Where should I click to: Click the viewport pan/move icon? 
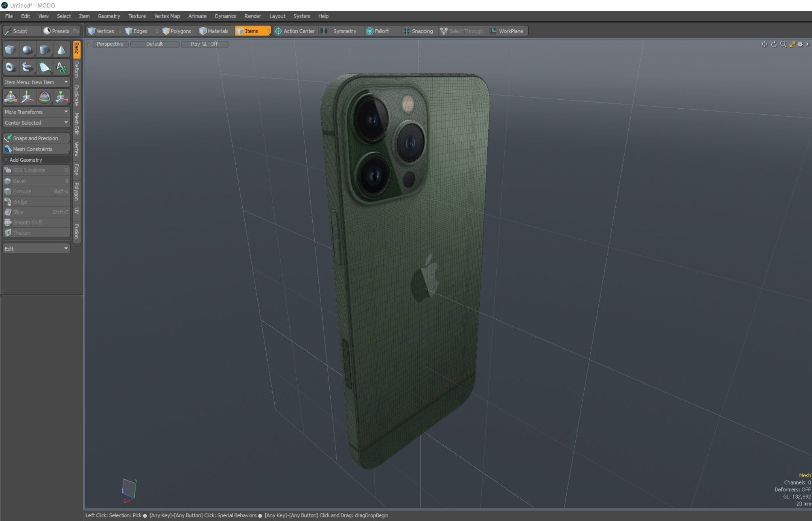point(764,44)
